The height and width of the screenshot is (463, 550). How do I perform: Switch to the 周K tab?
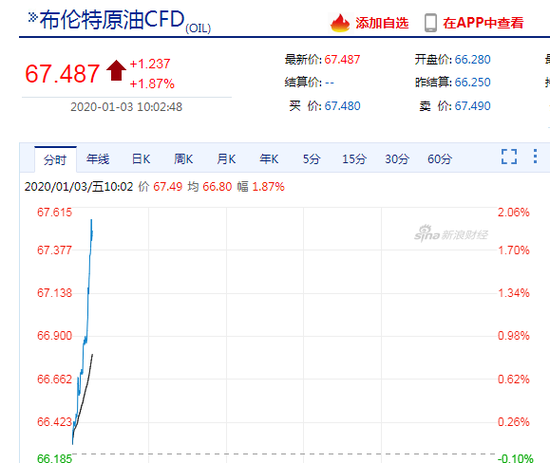(183, 159)
